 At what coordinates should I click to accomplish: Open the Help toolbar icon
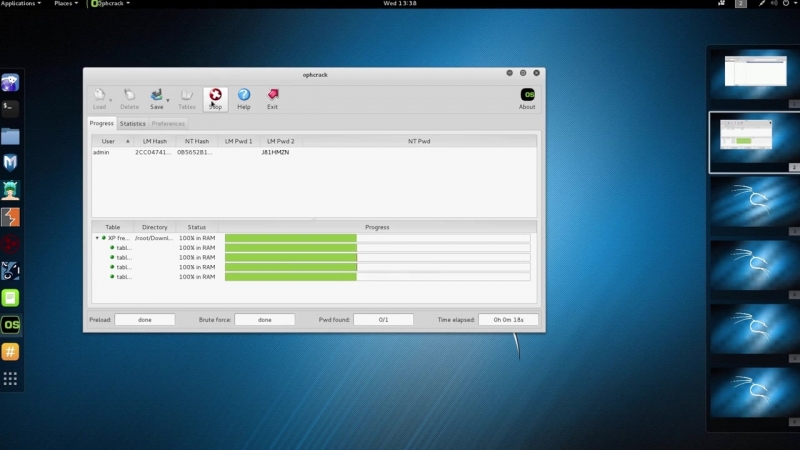click(x=244, y=99)
